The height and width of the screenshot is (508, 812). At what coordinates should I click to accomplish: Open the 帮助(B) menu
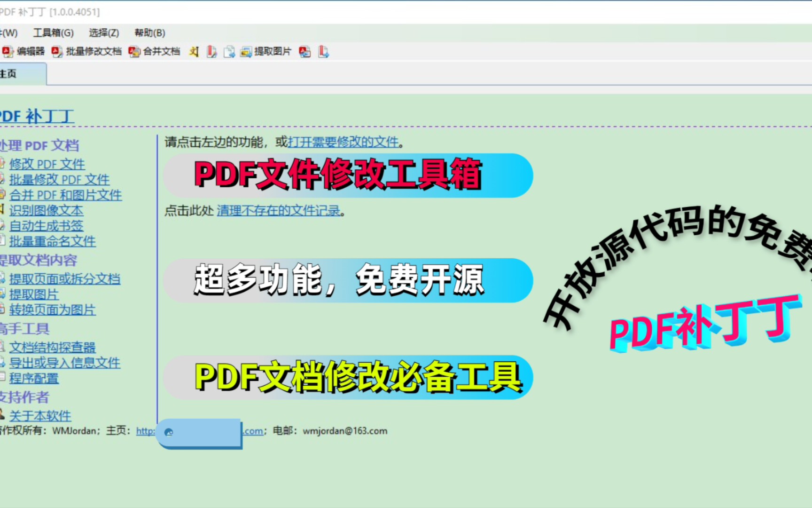pyautogui.click(x=149, y=32)
